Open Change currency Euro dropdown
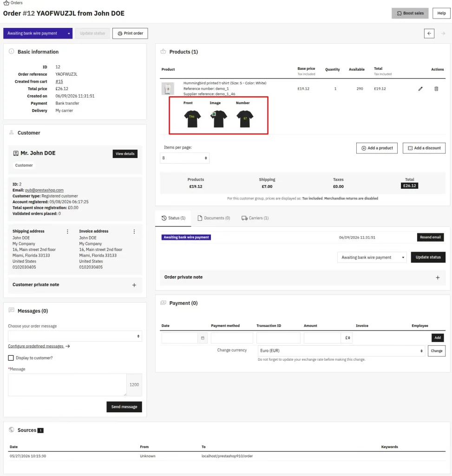 pos(341,350)
